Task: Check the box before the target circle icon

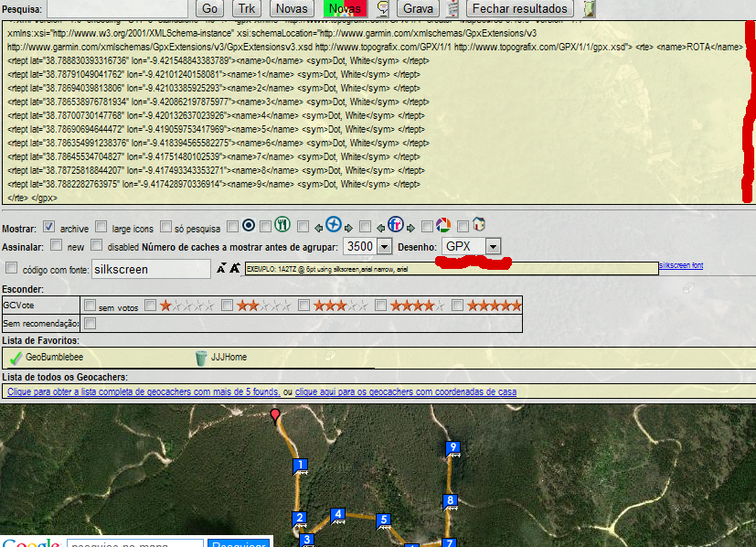Action: pos(232,226)
